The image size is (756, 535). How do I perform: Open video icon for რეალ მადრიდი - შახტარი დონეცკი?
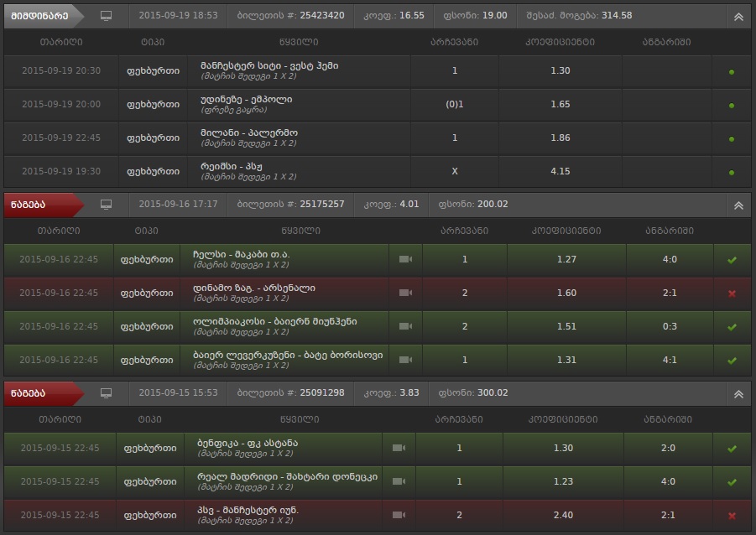click(x=399, y=481)
